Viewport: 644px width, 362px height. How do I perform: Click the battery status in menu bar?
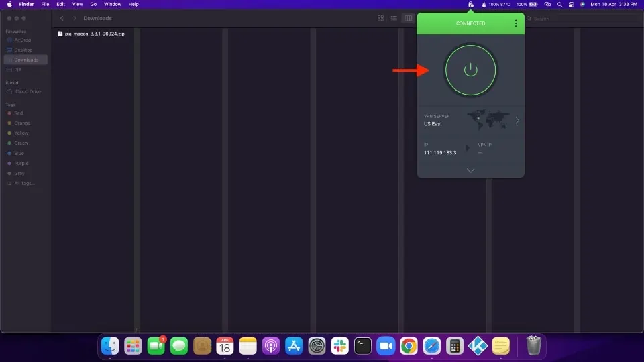pyautogui.click(x=527, y=5)
